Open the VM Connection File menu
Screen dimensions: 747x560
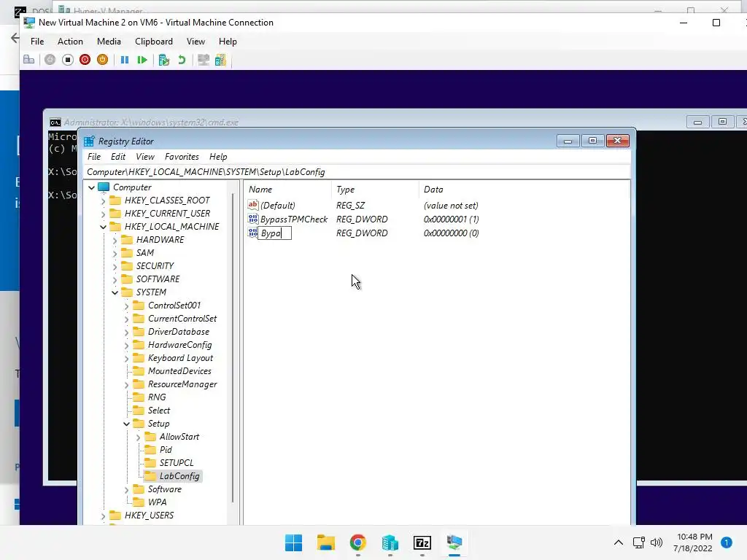[37, 42]
